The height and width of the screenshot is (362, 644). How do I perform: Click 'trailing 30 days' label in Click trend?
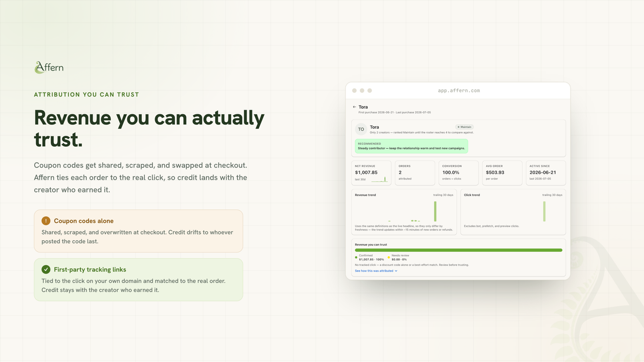click(552, 195)
